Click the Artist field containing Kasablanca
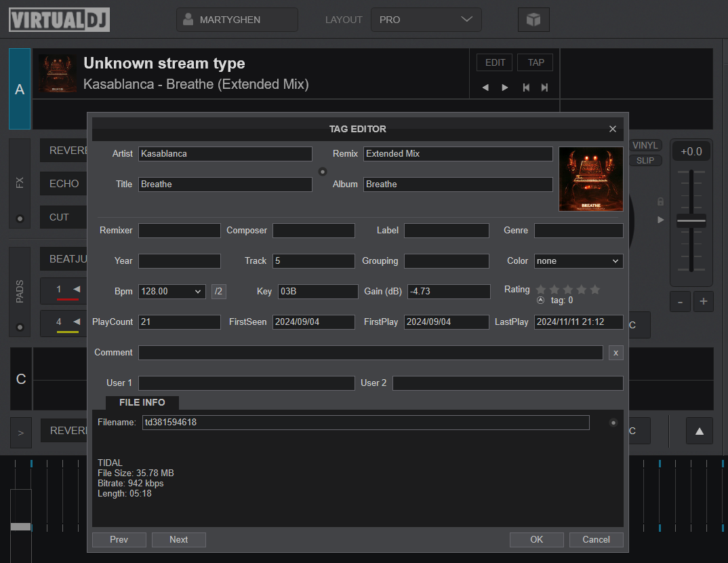 click(x=225, y=154)
